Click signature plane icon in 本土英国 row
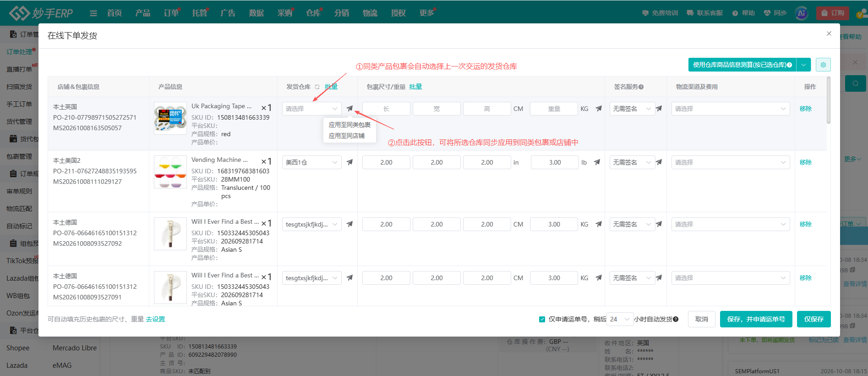868x376 pixels. [659, 109]
